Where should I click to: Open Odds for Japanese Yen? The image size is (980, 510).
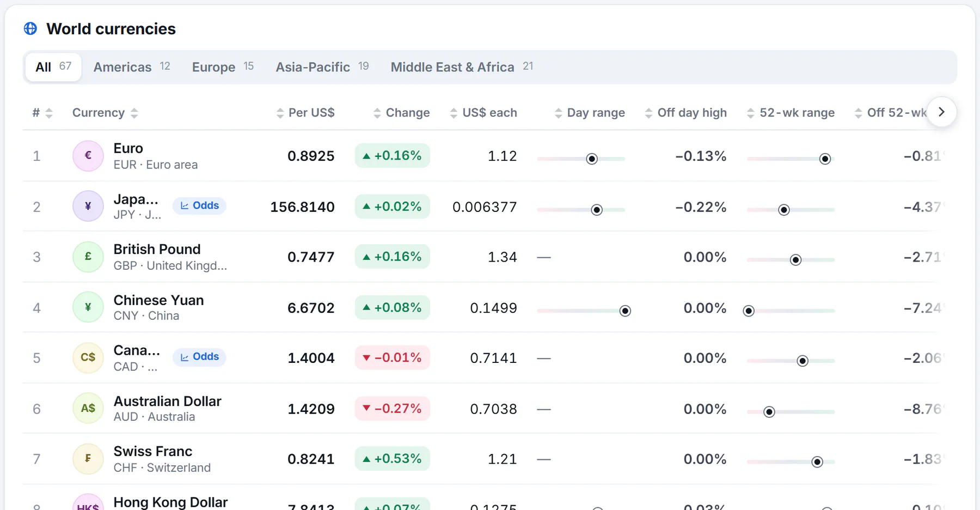(199, 205)
